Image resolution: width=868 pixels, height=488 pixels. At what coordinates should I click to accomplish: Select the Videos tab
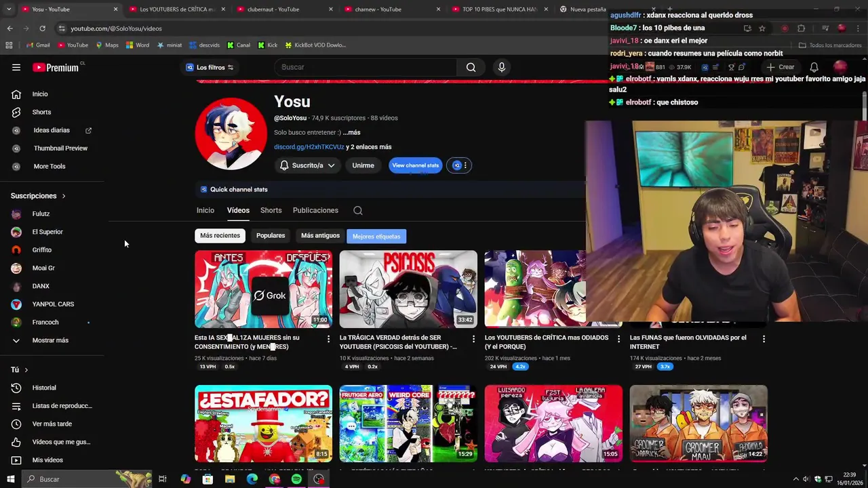pyautogui.click(x=238, y=210)
